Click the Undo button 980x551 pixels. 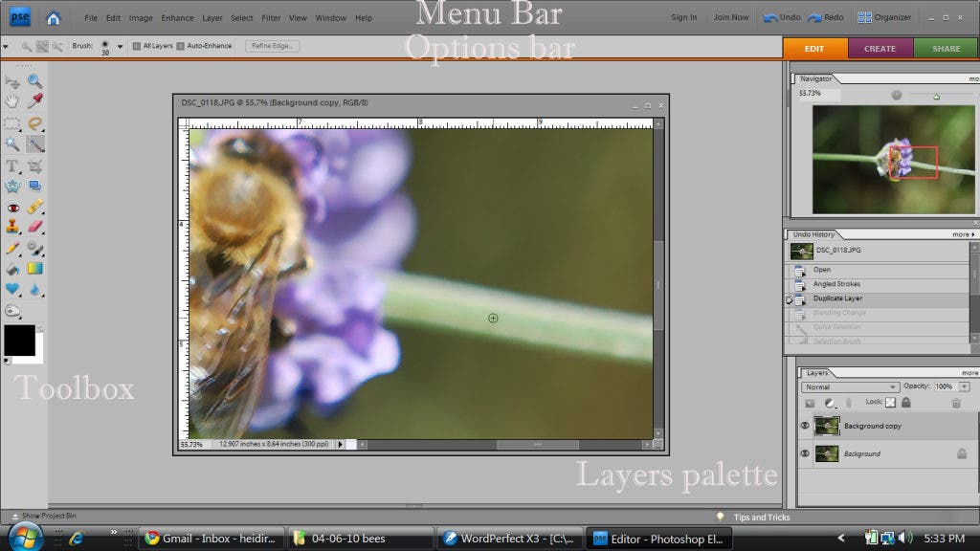[782, 17]
